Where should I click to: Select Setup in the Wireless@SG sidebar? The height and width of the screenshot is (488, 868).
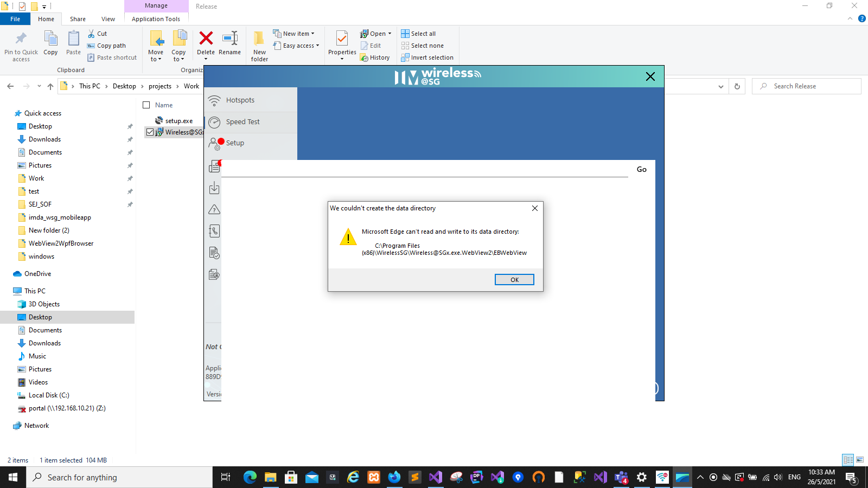251,143
